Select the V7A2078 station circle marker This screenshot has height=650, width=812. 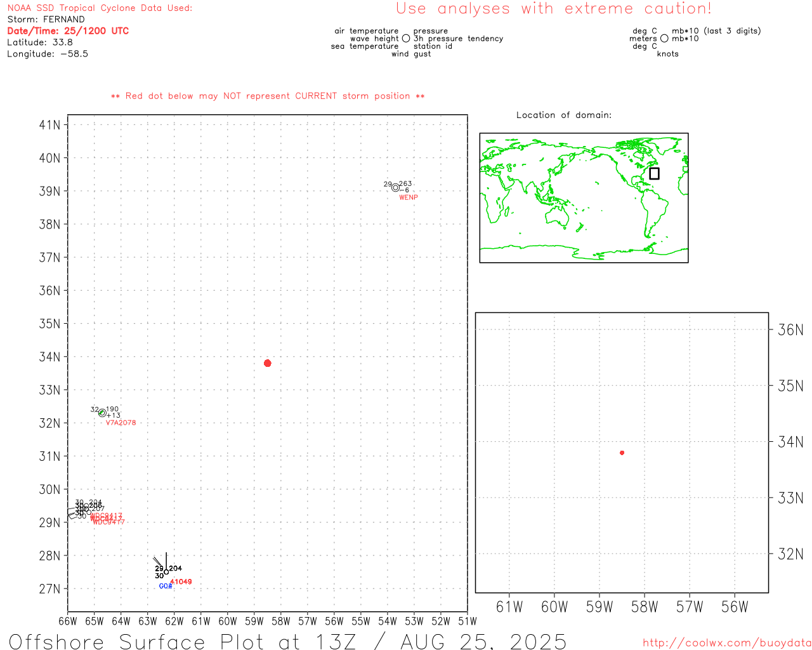102,413
